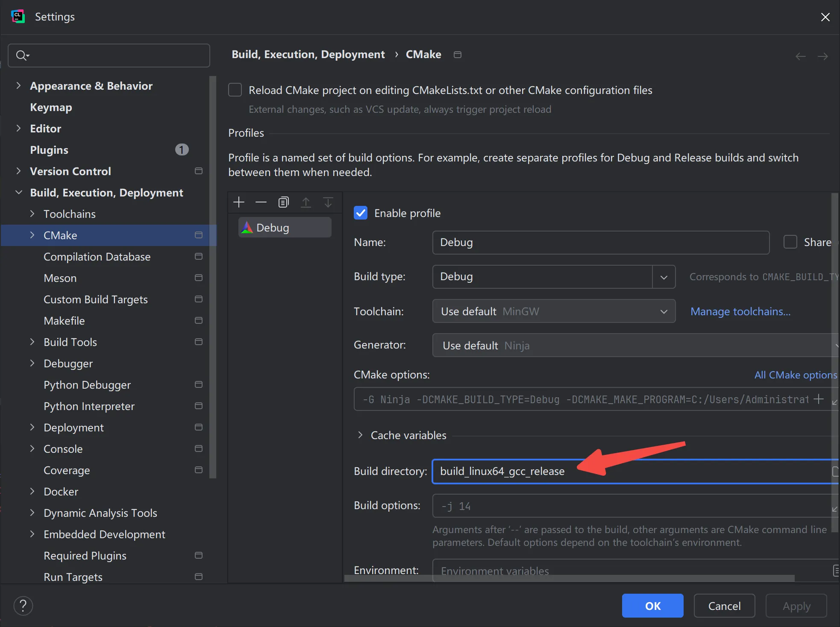Select Compilation Database in the tree

pyautogui.click(x=97, y=257)
